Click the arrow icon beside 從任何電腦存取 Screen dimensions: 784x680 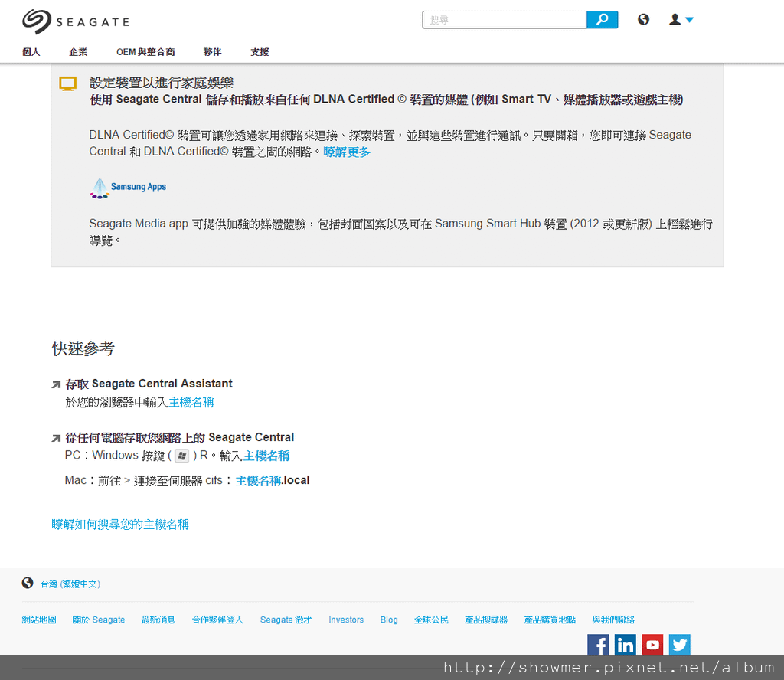pyautogui.click(x=56, y=439)
